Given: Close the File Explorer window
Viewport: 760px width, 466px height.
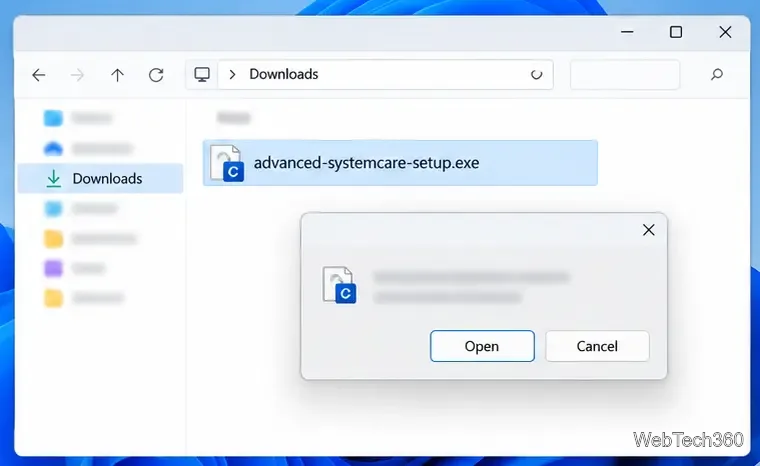Looking at the screenshot, I should click(x=725, y=32).
